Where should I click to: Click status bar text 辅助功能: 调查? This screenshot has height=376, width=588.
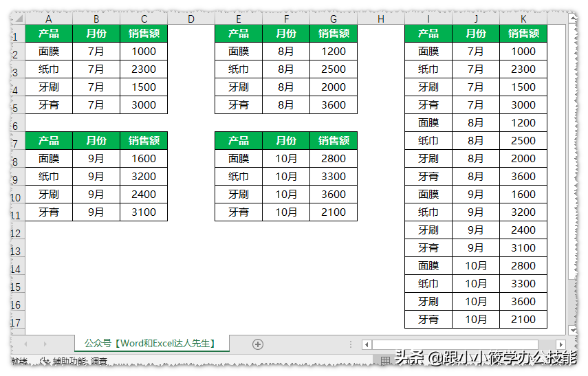click(80, 362)
